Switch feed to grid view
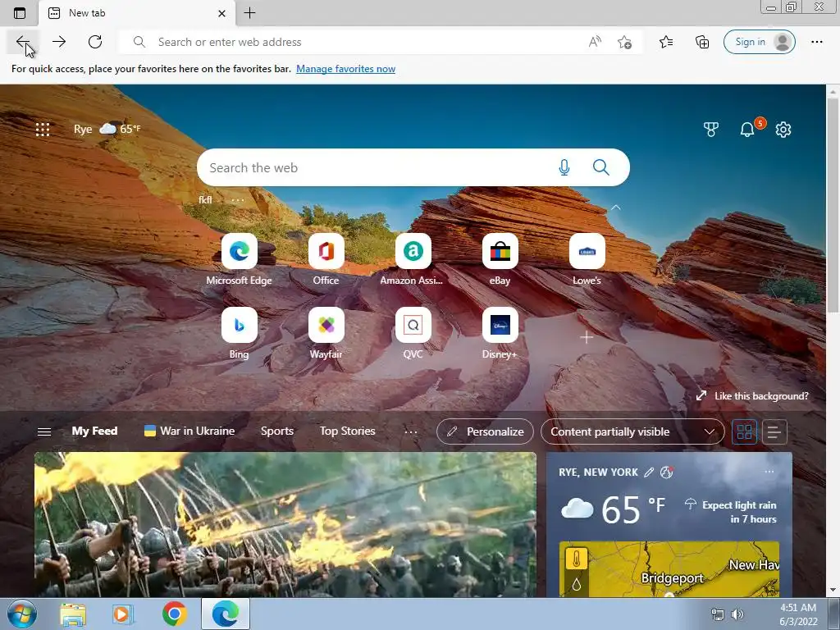 (x=745, y=431)
